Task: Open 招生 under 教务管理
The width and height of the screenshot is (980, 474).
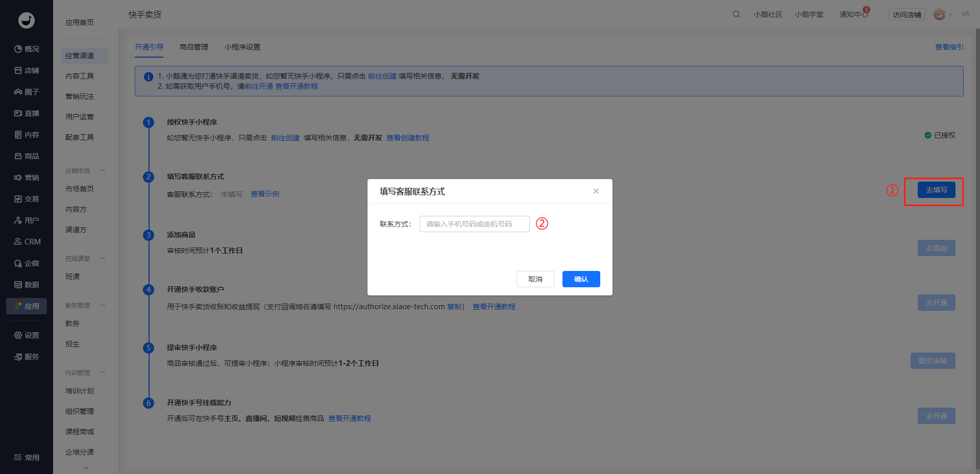Action: point(72,344)
